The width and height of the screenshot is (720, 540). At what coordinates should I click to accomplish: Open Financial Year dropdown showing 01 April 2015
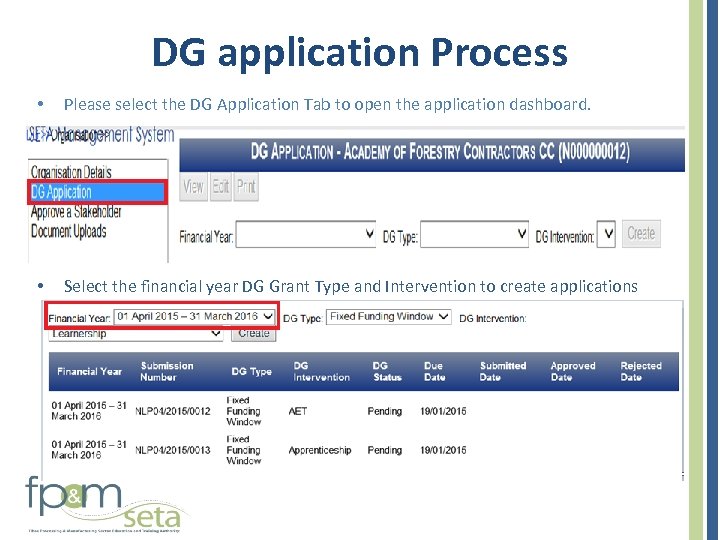click(194, 316)
